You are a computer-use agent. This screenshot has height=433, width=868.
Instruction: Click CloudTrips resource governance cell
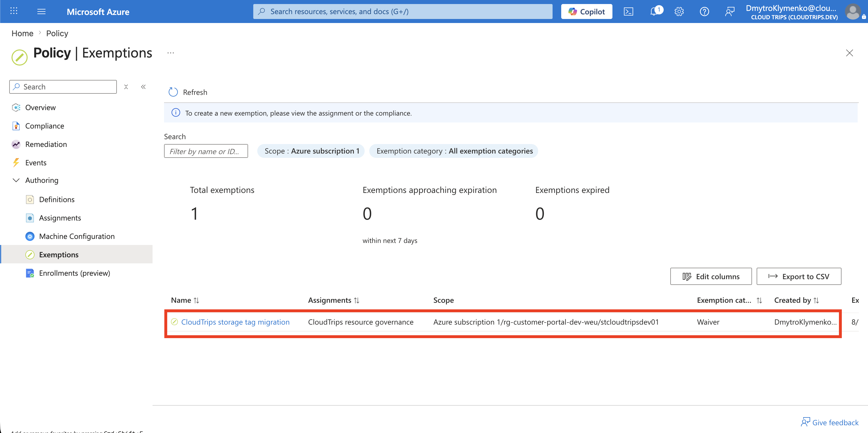click(361, 322)
